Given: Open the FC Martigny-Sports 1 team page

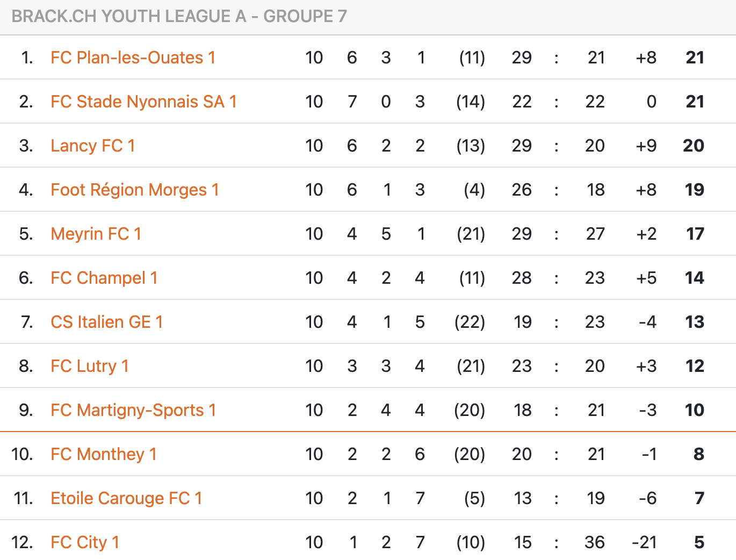Looking at the screenshot, I should tap(133, 410).
